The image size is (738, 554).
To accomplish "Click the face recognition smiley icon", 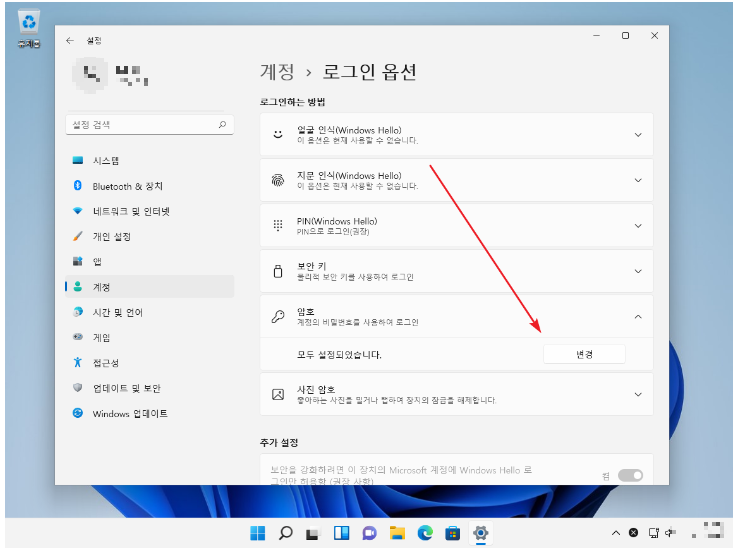I will tap(278, 135).
